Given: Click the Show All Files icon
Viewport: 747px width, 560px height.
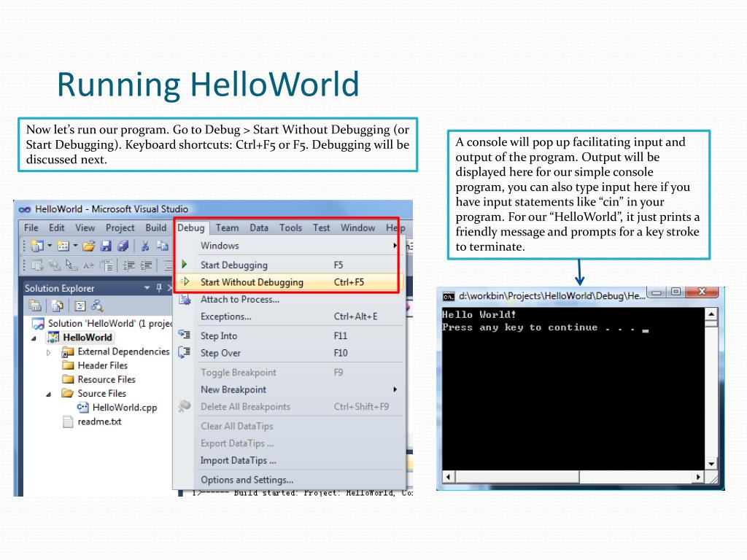Looking at the screenshot, I should [57, 306].
